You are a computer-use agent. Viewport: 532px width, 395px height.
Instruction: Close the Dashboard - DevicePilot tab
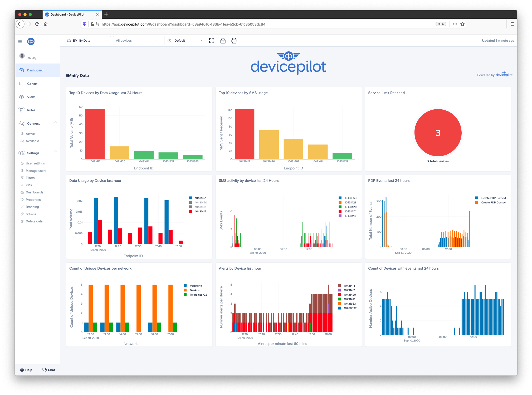(x=97, y=14)
